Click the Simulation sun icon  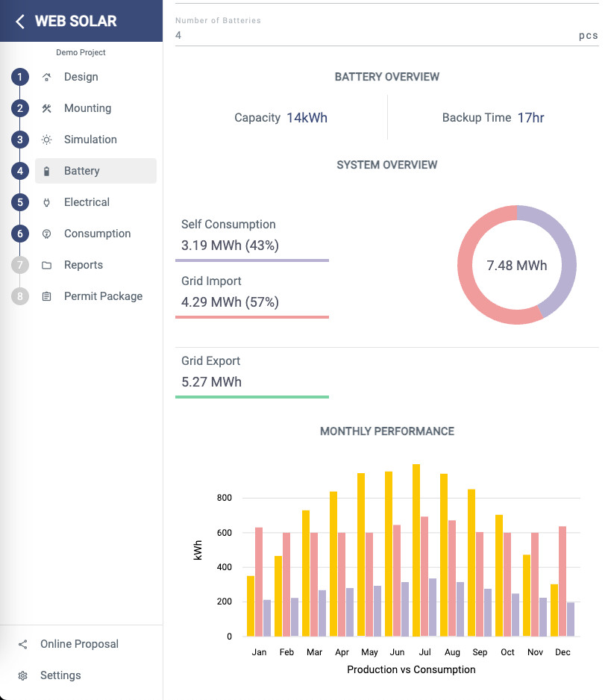coord(46,140)
